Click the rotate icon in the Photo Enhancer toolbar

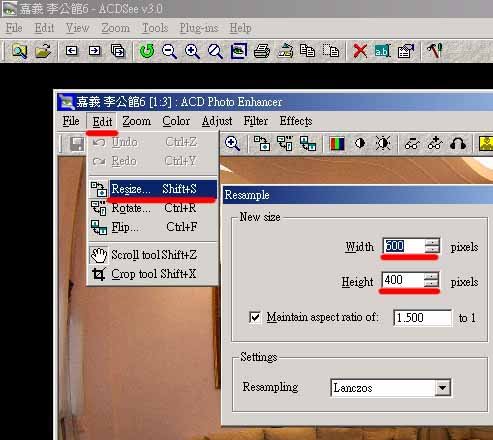tap(285, 143)
